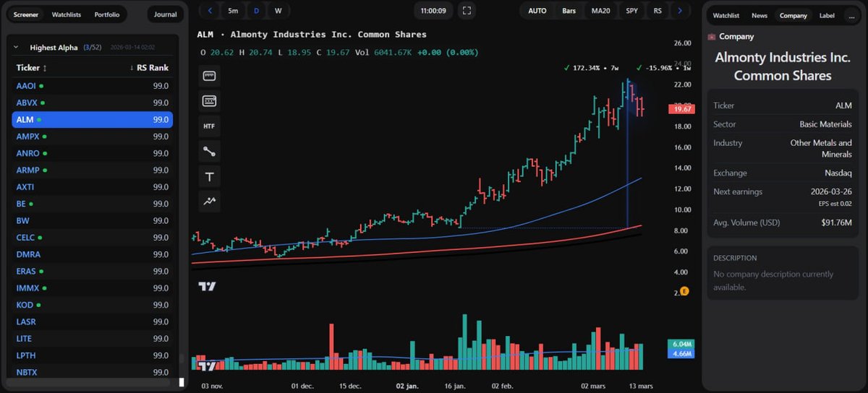Select AAOI ticker row
The height and width of the screenshot is (393, 868).
(x=93, y=86)
